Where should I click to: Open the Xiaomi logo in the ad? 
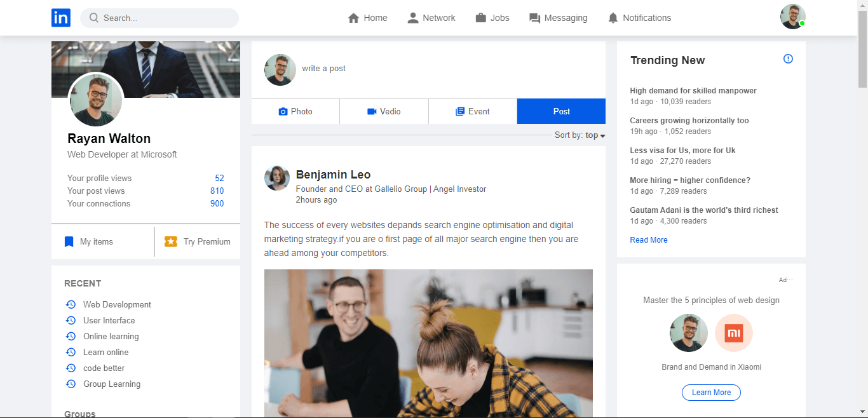[x=734, y=332]
